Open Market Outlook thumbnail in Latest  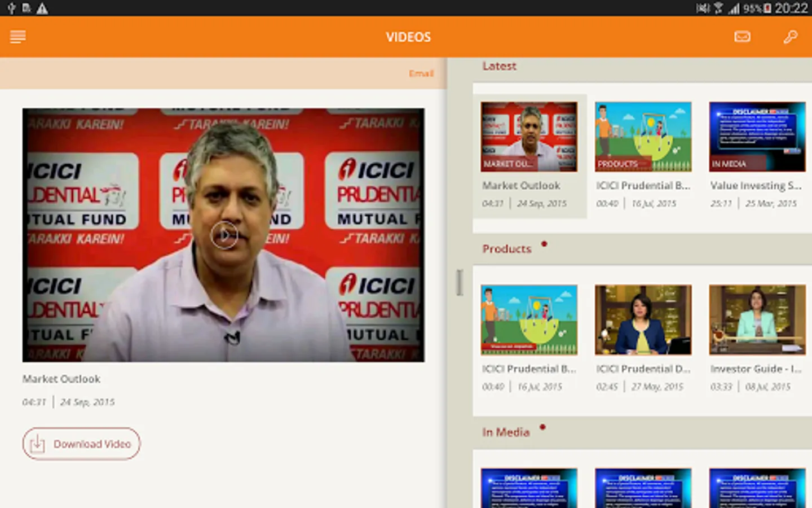pos(529,137)
